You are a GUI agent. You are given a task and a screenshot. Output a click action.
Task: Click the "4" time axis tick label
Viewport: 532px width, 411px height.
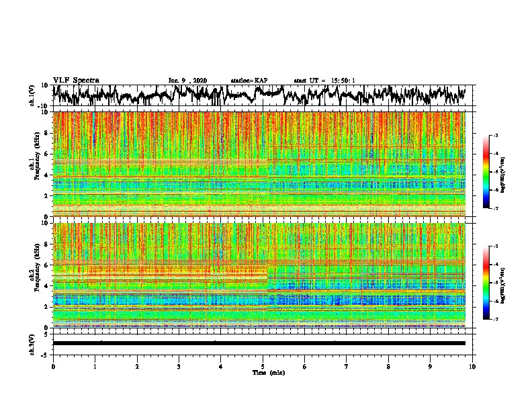(221, 367)
